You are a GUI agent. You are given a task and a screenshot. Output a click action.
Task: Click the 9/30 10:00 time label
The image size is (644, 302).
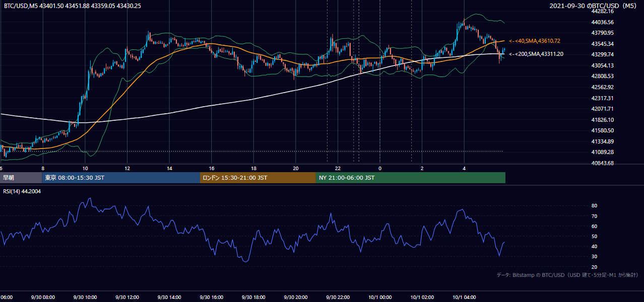[85, 297]
